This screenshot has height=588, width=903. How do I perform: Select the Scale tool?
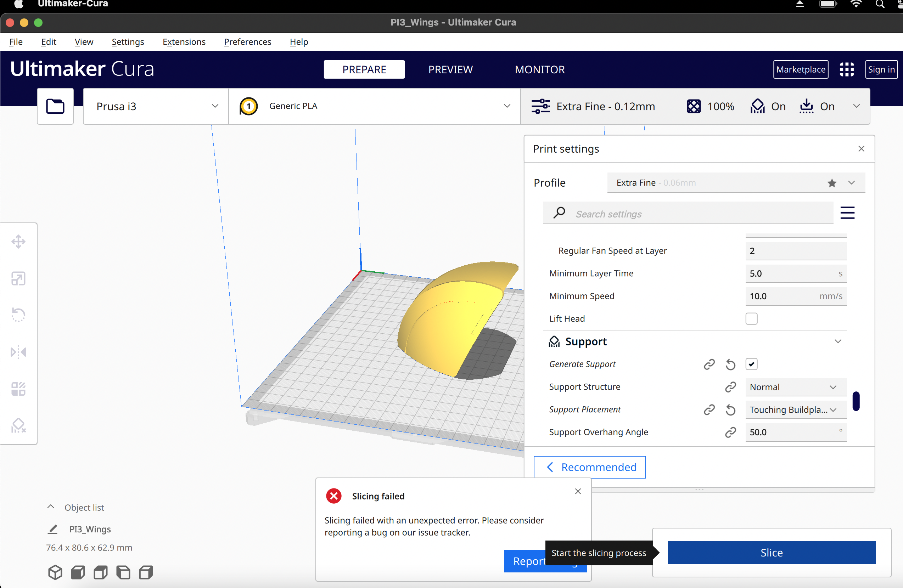pos(18,279)
